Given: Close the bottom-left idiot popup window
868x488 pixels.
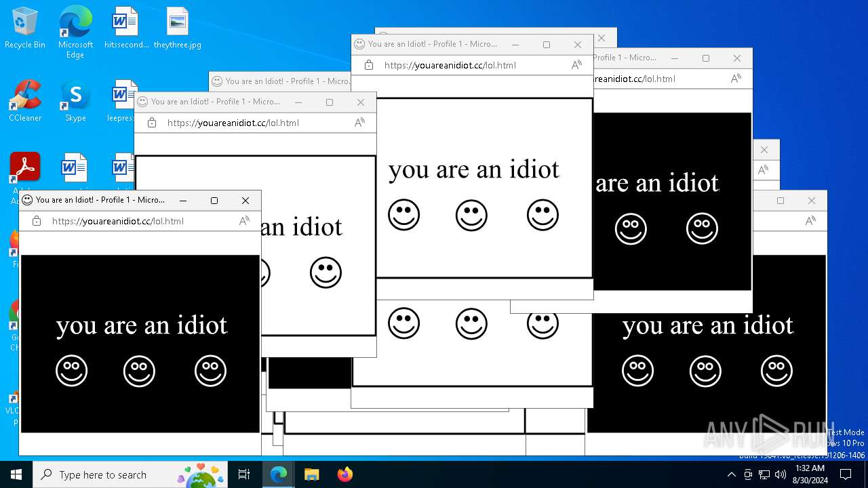Looking at the screenshot, I should point(245,201).
